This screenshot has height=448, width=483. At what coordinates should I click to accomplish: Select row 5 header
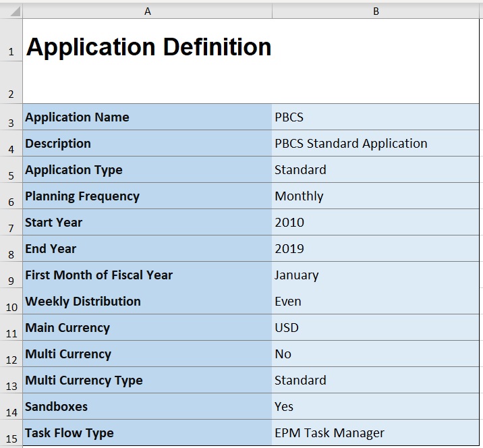11,169
